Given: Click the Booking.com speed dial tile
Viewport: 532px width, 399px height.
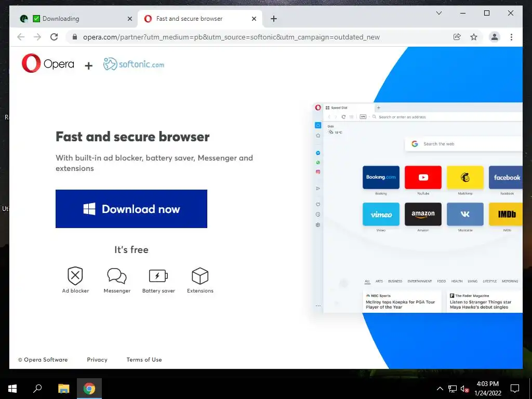Looking at the screenshot, I should (381, 177).
